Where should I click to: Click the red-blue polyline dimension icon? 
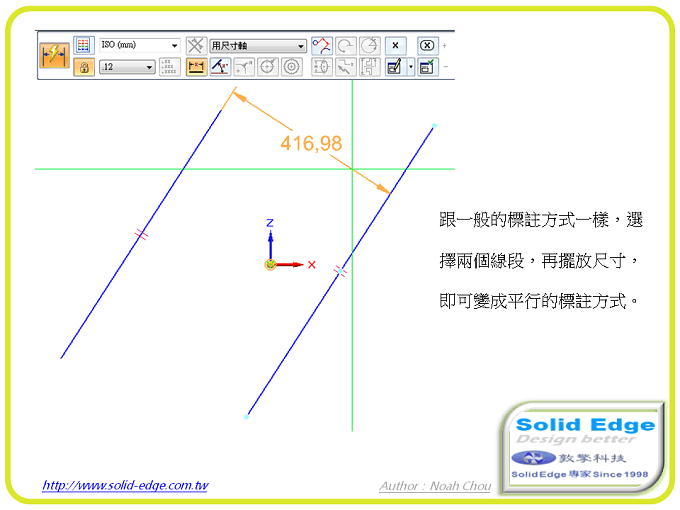tap(322, 45)
